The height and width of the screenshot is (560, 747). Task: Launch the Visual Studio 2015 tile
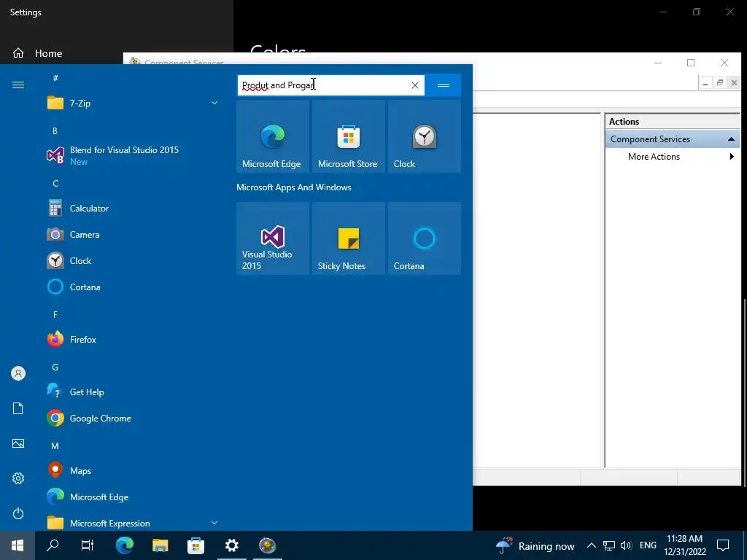click(273, 238)
